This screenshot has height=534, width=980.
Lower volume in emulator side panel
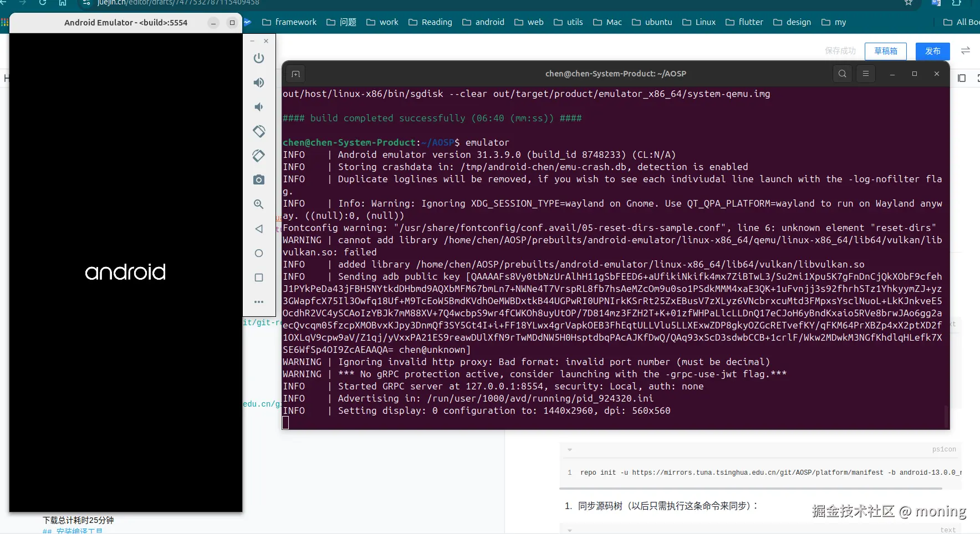pyautogui.click(x=259, y=107)
